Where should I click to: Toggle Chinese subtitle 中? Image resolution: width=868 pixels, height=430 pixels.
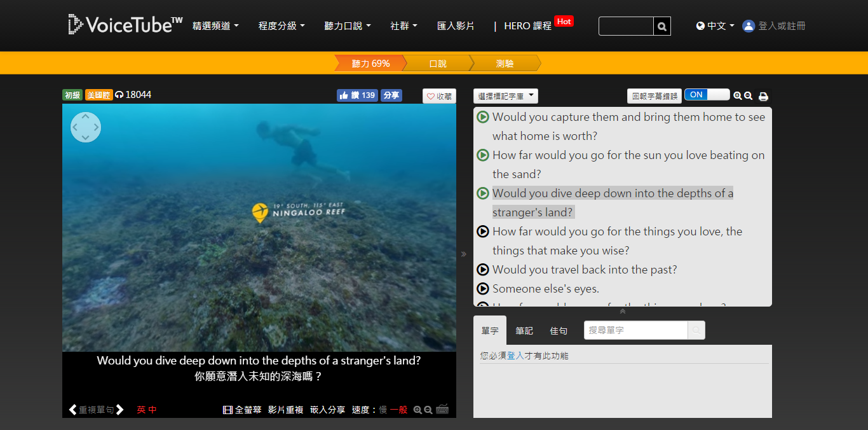tap(153, 410)
